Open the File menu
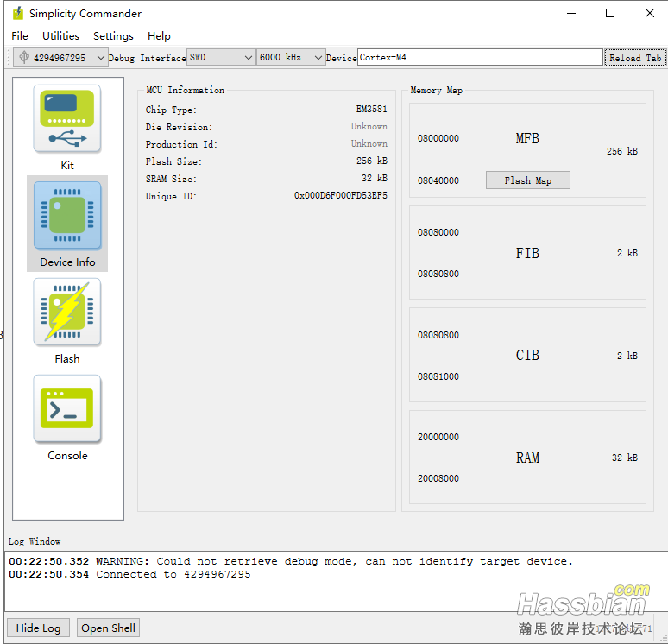Viewport: 668px width, 644px height. tap(20, 36)
